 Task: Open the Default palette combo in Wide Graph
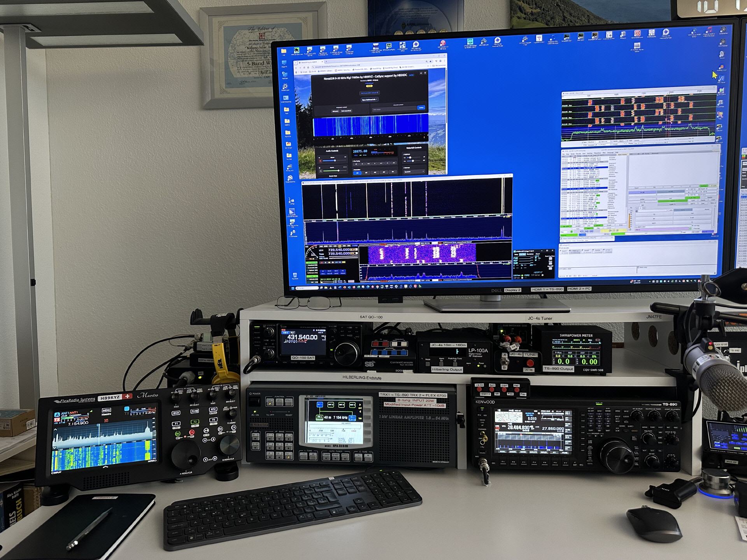(x=619, y=144)
